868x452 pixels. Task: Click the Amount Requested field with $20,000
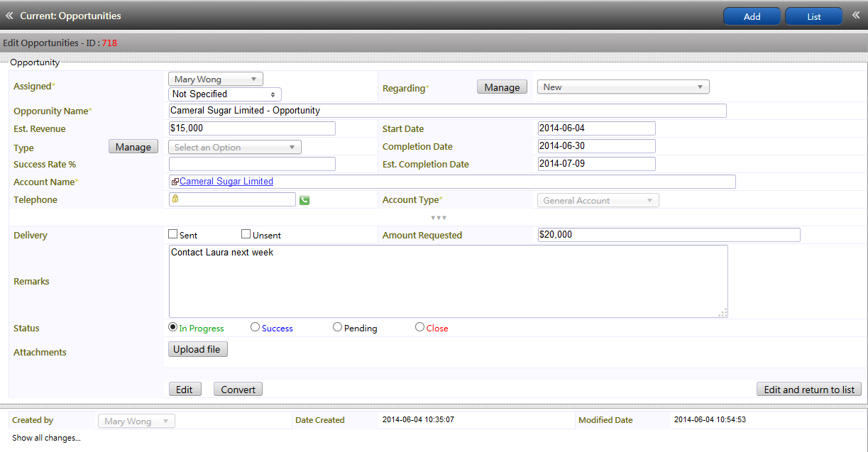tap(669, 235)
